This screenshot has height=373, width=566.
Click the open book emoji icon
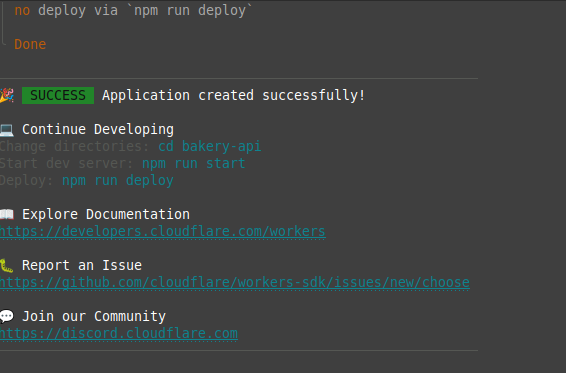6,214
